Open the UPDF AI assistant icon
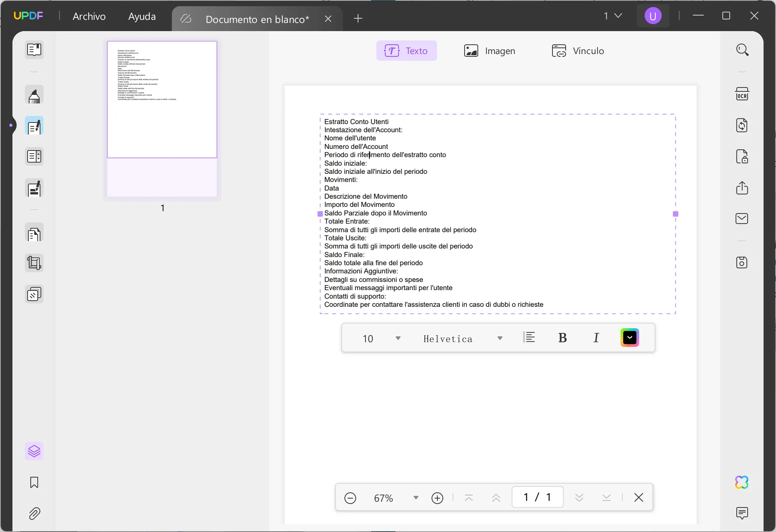The width and height of the screenshot is (776, 532). pyautogui.click(x=742, y=482)
